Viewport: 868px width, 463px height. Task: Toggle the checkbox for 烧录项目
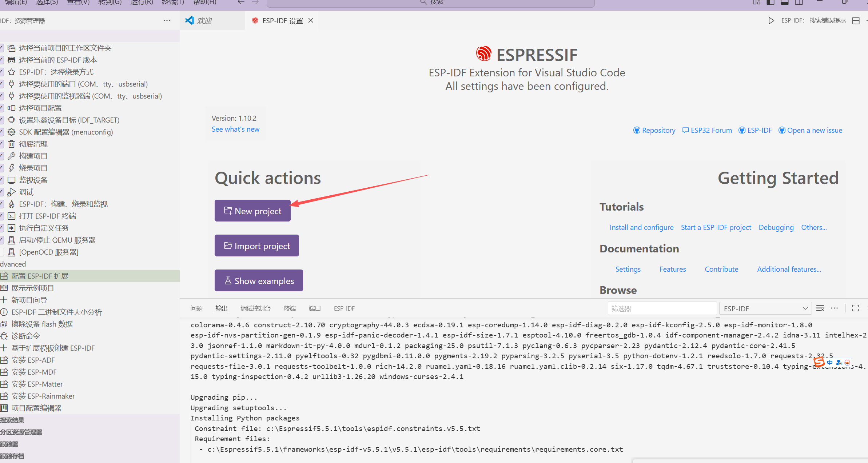2,168
